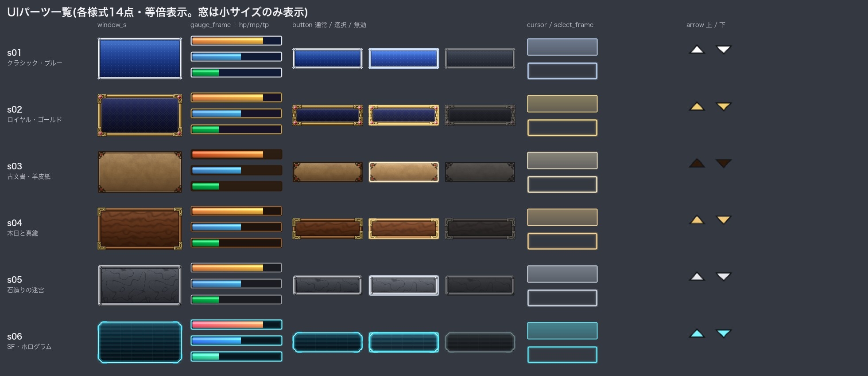Click the s01 blue window_s thumbnail
The width and height of the screenshot is (868, 376).
[x=140, y=59]
